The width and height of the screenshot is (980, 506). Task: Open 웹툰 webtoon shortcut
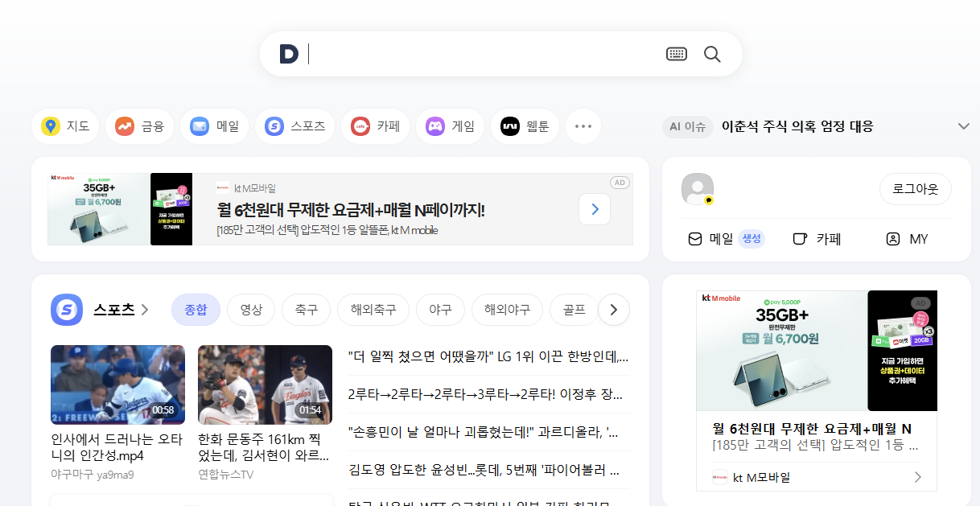coord(525,126)
